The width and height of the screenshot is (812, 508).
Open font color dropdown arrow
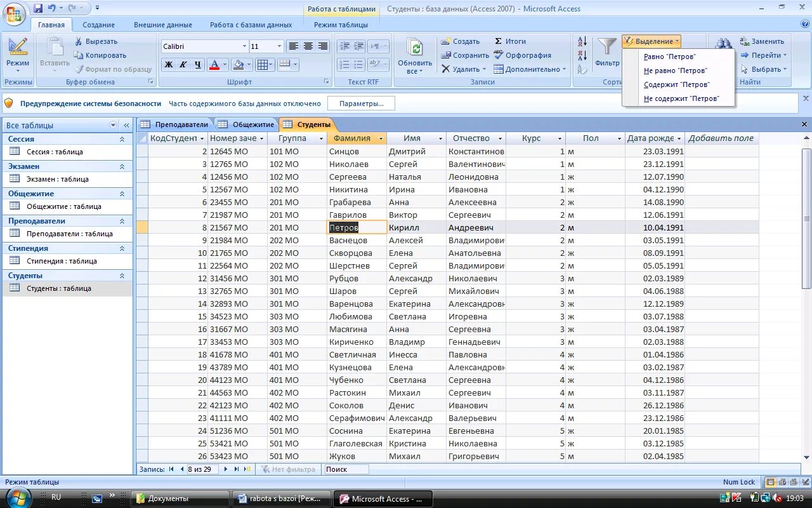point(225,64)
